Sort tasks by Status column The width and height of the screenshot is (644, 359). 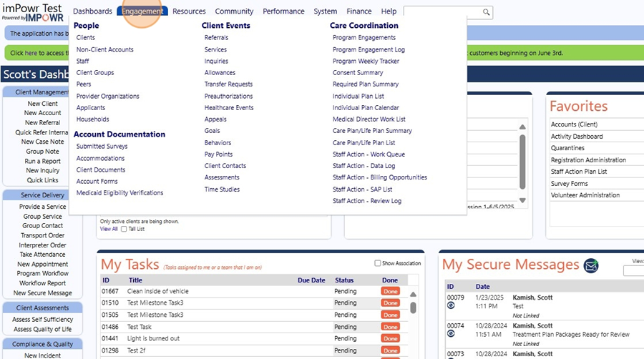(x=344, y=280)
